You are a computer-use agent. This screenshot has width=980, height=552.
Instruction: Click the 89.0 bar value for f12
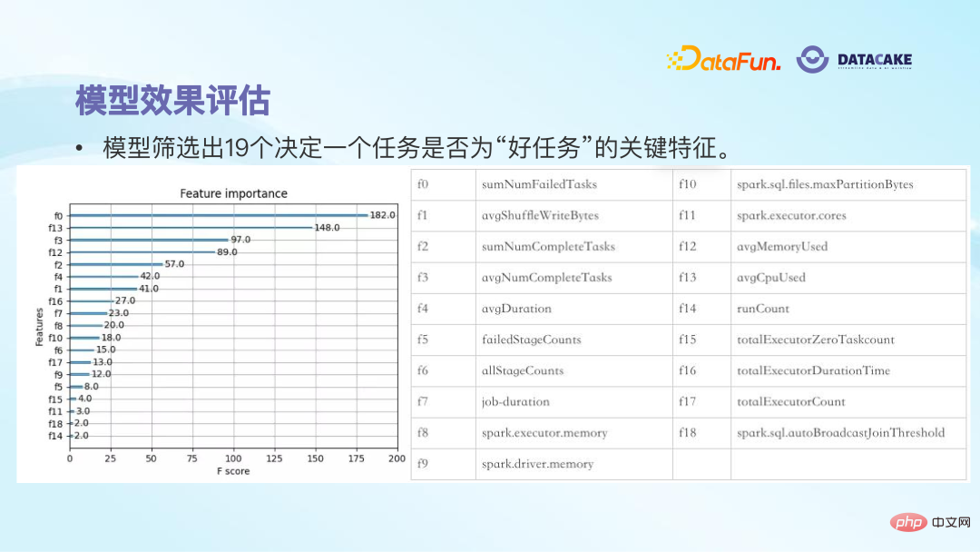tap(227, 251)
